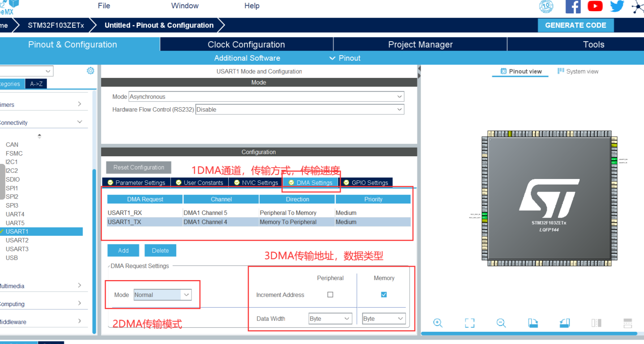Screen dimensions: 644x344
Task: Open the Peripheral Data Width dropdown
Action: [330, 318]
